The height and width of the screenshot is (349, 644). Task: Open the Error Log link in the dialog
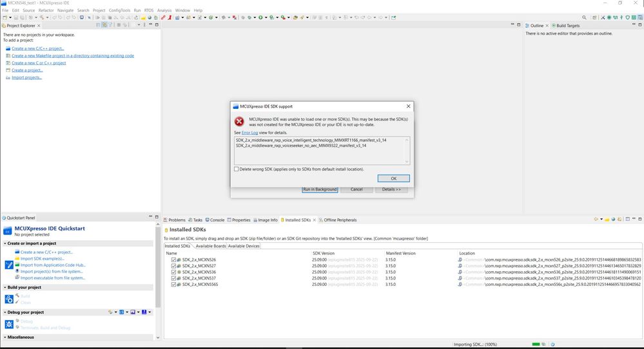(249, 133)
